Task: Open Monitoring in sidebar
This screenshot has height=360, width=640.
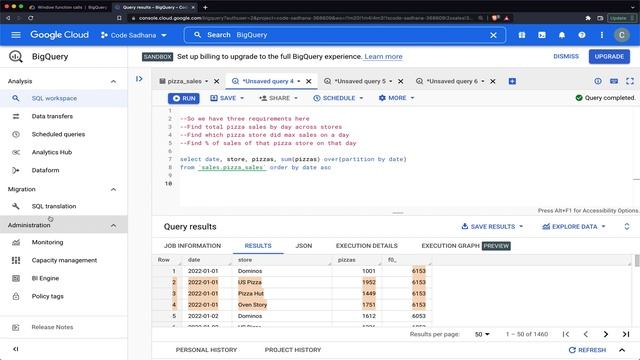Action: [x=64, y=242]
